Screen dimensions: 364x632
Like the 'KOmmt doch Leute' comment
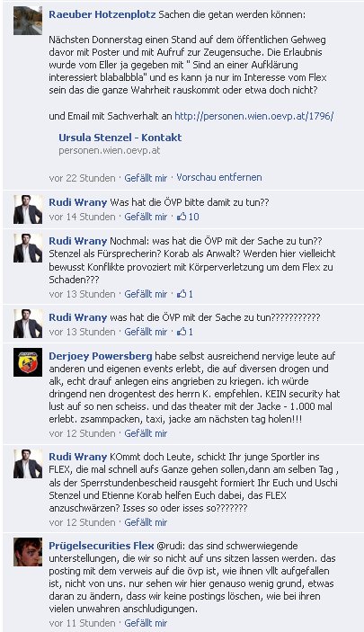click(x=146, y=522)
